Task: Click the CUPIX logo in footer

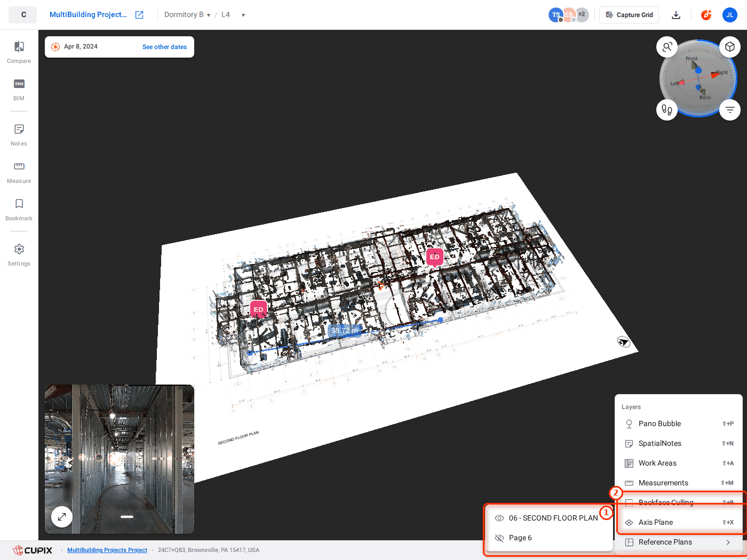Action: [x=33, y=550]
